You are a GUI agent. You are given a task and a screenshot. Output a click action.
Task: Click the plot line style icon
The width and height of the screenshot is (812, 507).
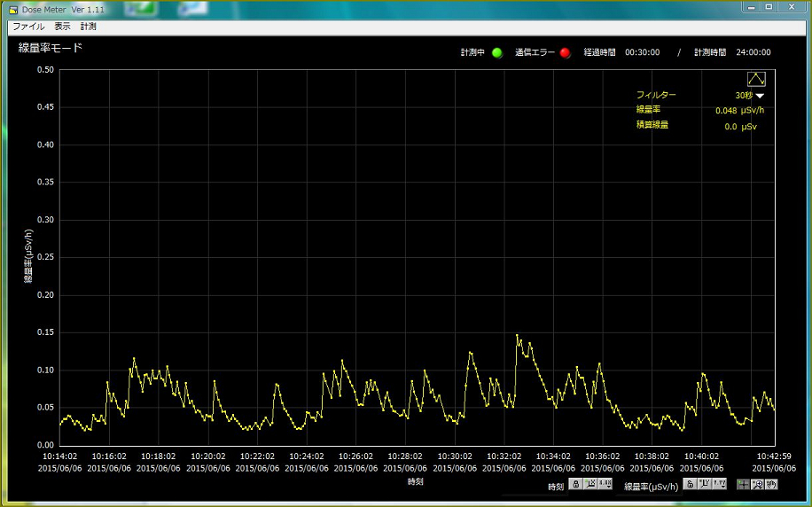[x=755, y=79]
